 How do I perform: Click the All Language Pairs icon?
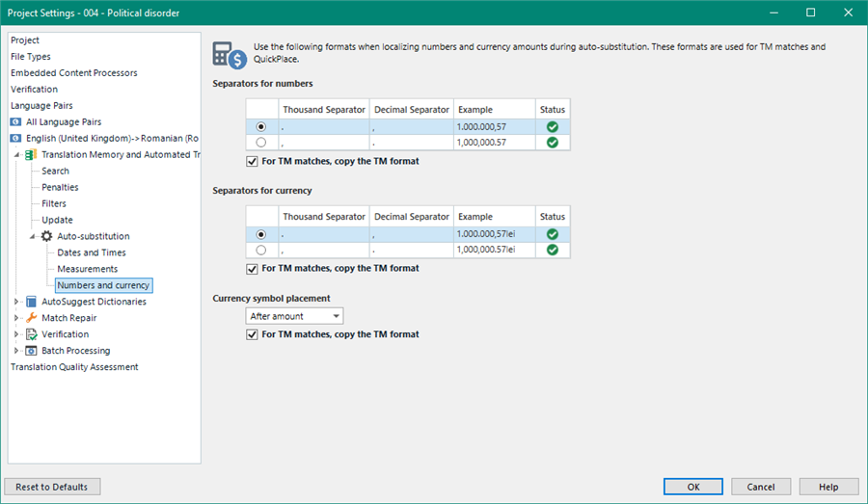pyautogui.click(x=15, y=121)
